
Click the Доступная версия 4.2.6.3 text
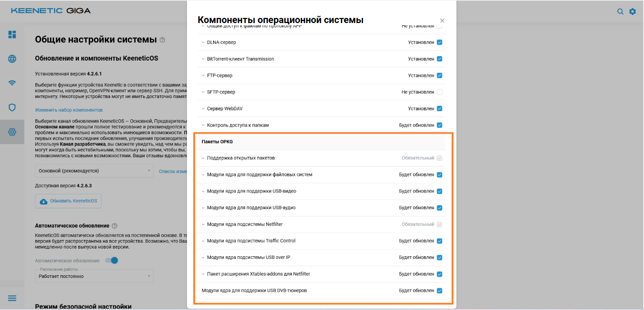(x=64, y=186)
